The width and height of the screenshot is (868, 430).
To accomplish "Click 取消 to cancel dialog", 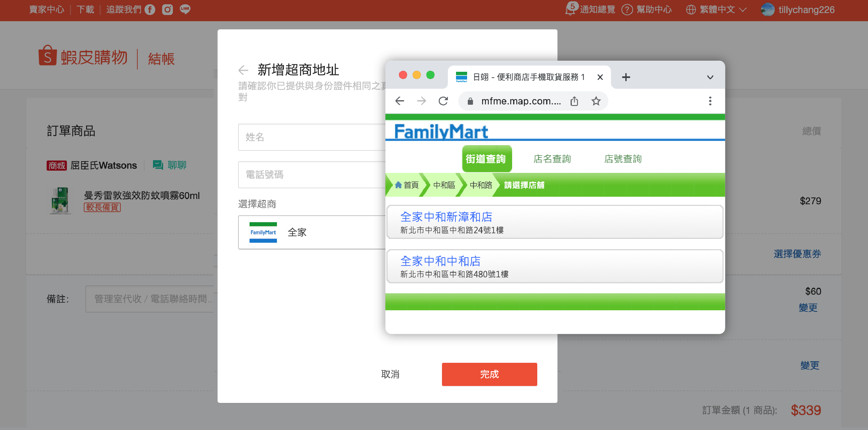I will point(390,374).
